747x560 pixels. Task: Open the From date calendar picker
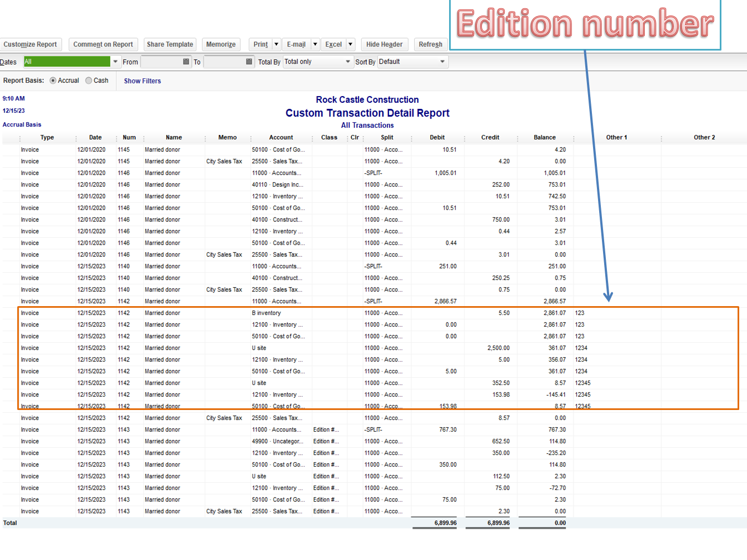click(186, 62)
